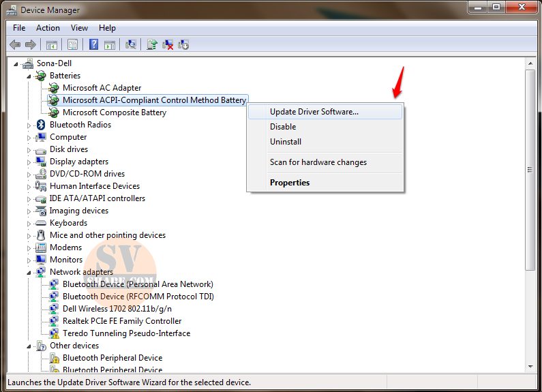Select Disable in the context menu

point(283,127)
